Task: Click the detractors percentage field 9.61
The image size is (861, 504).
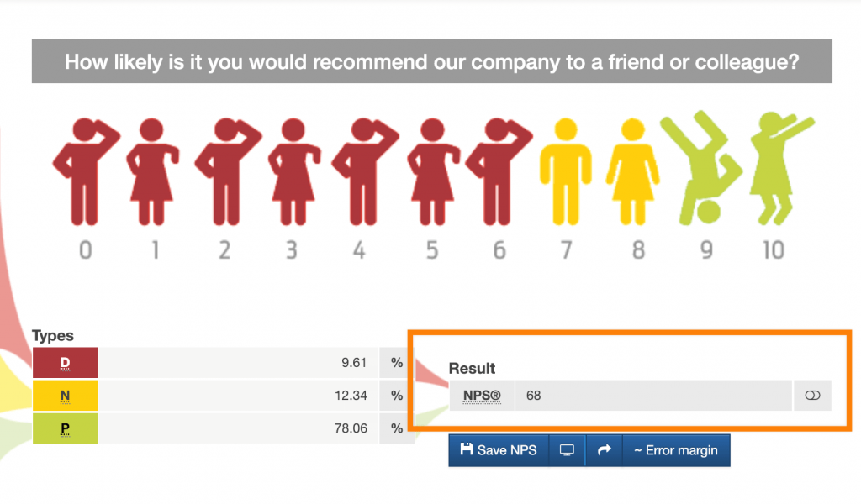Action: [238, 363]
